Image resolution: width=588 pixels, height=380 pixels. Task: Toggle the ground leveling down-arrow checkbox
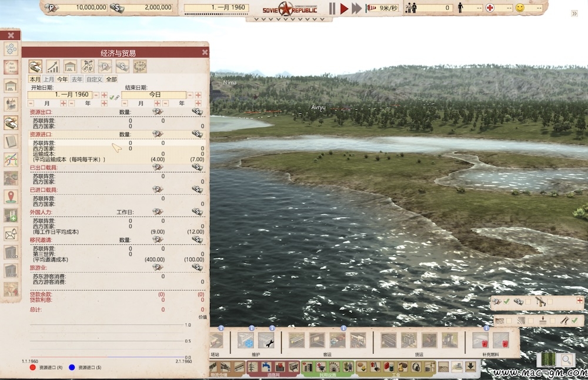552,321
